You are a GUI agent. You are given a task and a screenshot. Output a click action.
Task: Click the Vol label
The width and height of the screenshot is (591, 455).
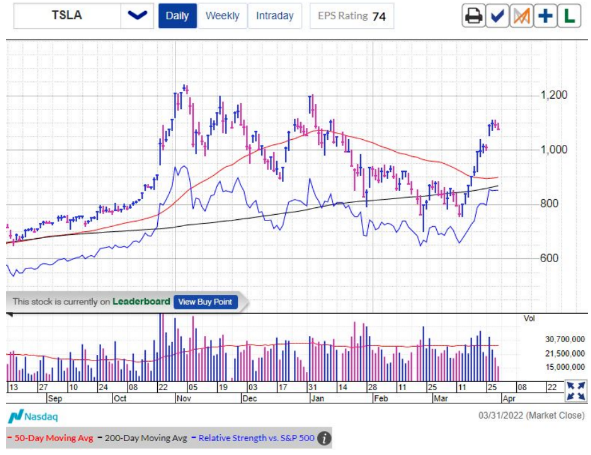point(529,319)
